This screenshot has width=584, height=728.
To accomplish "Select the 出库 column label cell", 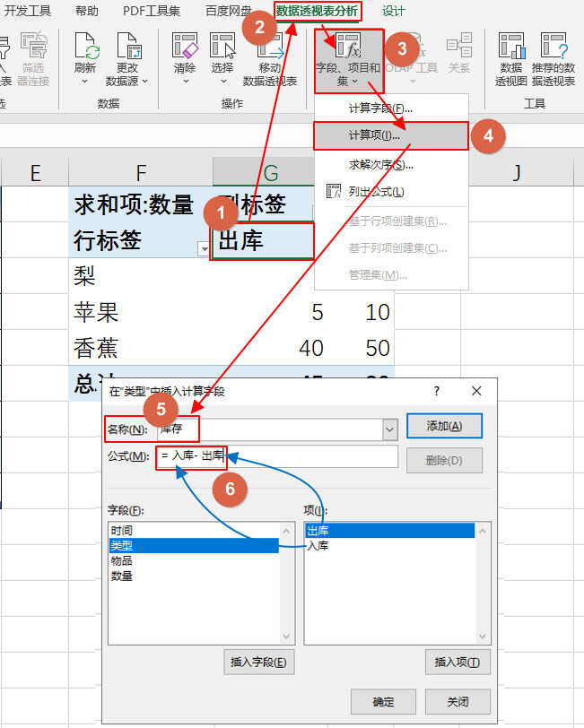I will (263, 241).
